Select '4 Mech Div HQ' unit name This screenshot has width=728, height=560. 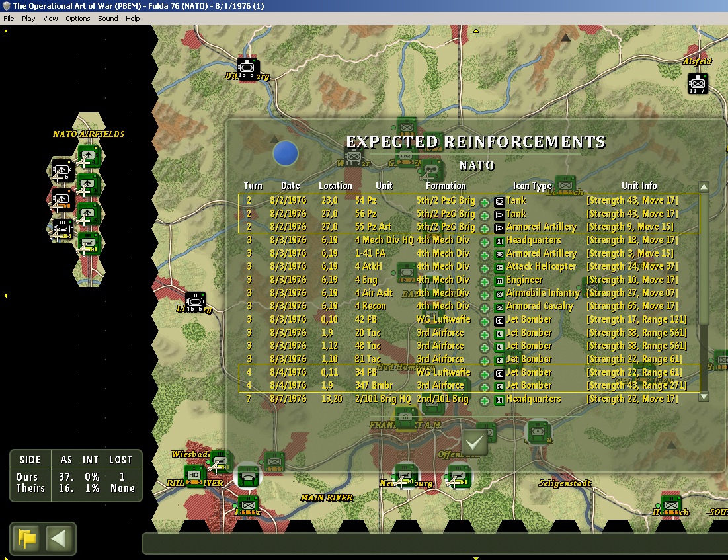[384, 240]
